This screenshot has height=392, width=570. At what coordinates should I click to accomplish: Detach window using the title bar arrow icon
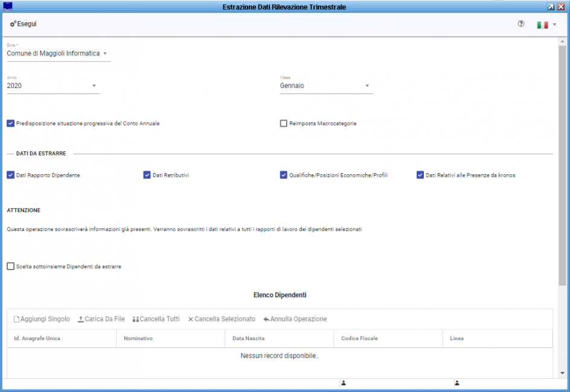551,7
